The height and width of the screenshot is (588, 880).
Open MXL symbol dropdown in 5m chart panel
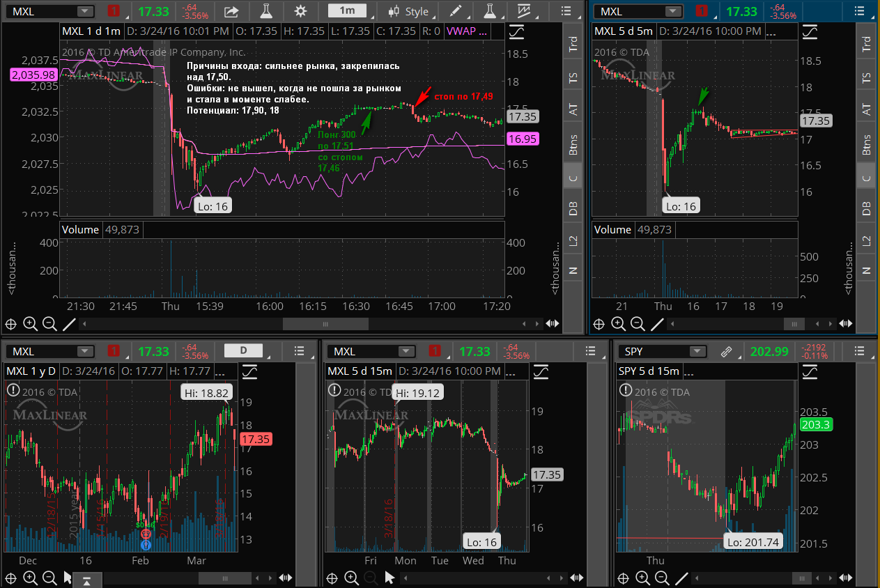coord(673,11)
